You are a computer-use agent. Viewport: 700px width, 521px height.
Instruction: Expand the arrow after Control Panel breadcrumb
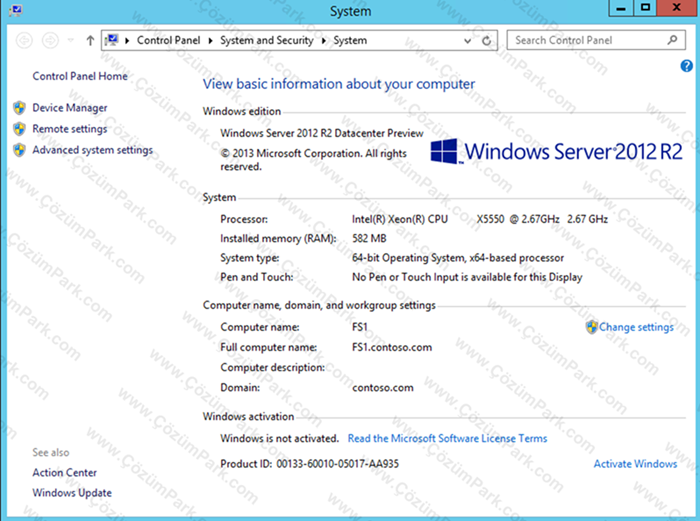(x=210, y=41)
